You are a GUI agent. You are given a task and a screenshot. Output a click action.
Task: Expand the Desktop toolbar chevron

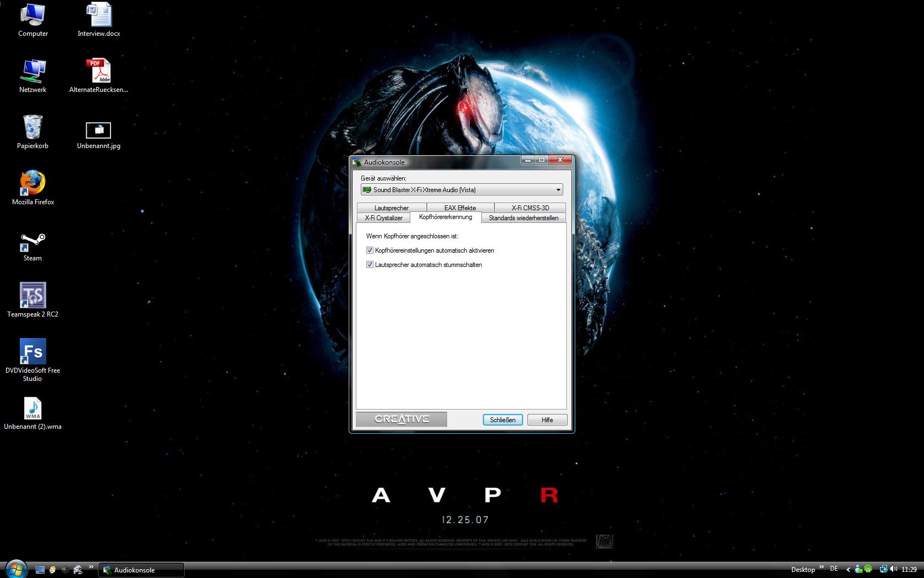(x=822, y=566)
